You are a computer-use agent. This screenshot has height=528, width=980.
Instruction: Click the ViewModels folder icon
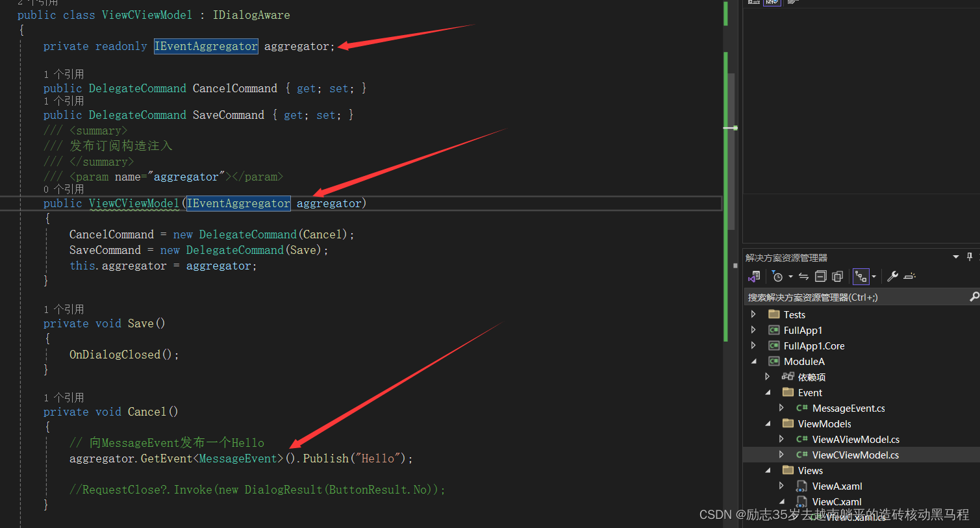point(788,423)
